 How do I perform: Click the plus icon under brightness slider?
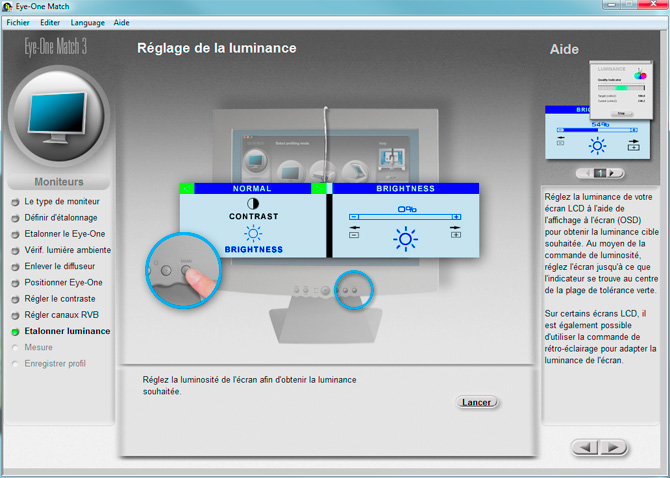pos(456,235)
